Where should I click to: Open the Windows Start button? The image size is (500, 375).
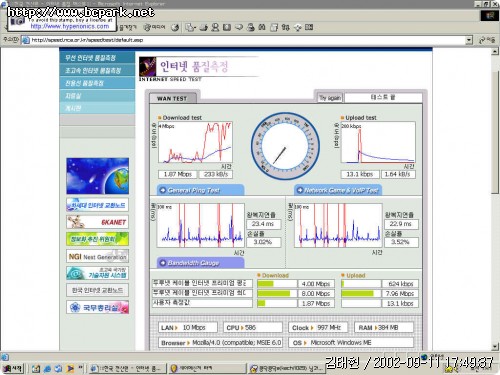coord(12,368)
